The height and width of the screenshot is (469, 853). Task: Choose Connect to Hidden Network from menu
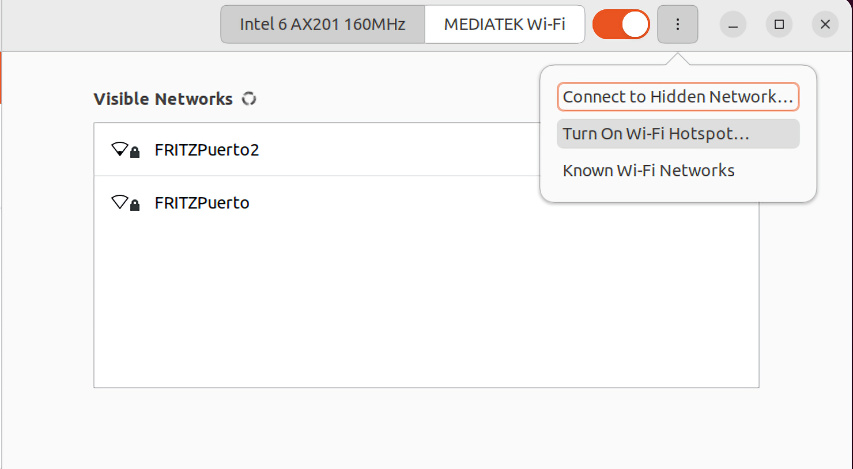coord(678,97)
